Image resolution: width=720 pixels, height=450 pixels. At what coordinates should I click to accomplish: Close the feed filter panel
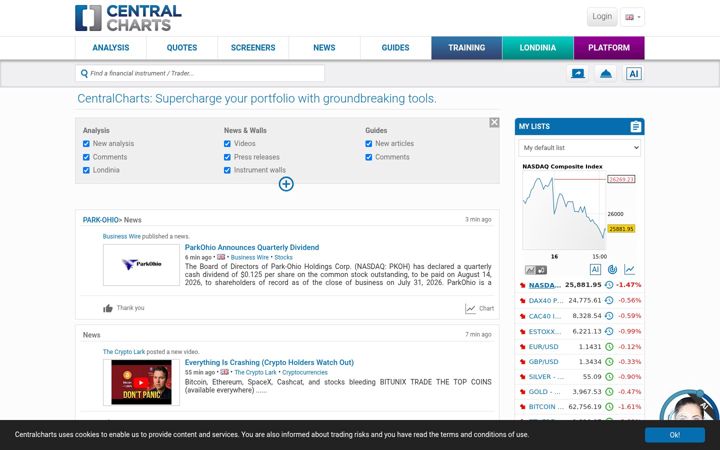click(x=494, y=123)
